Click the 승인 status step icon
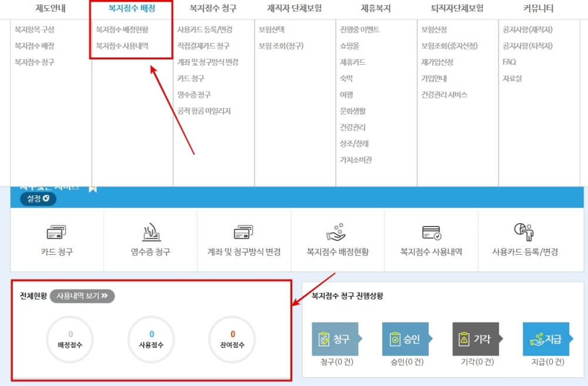 click(406, 339)
